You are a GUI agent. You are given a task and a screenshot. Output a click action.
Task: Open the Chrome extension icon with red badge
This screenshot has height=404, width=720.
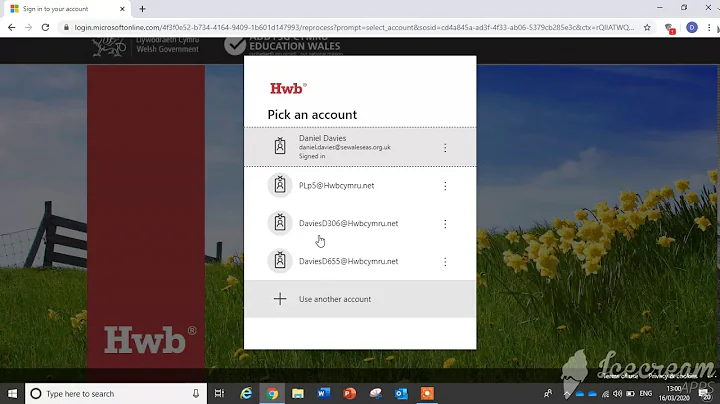(669, 28)
